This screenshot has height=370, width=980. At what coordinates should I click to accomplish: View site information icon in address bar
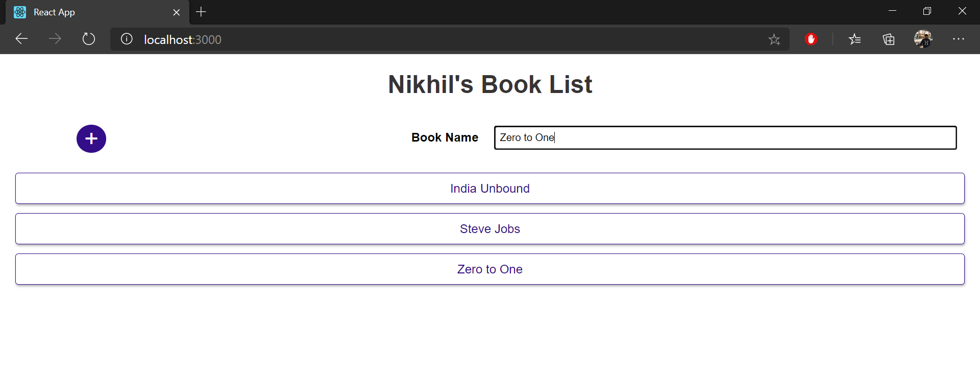tap(127, 39)
